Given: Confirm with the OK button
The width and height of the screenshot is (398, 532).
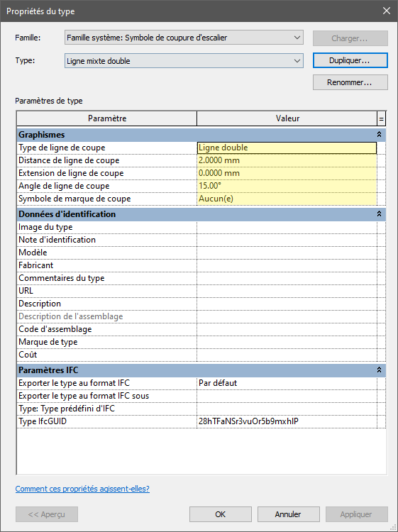Looking at the screenshot, I should 221,514.
